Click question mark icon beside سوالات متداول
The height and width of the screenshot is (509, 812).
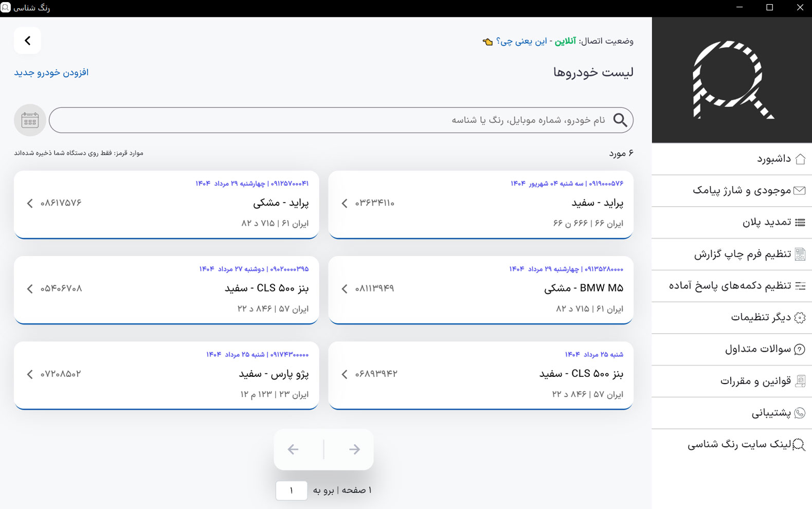coord(800,350)
